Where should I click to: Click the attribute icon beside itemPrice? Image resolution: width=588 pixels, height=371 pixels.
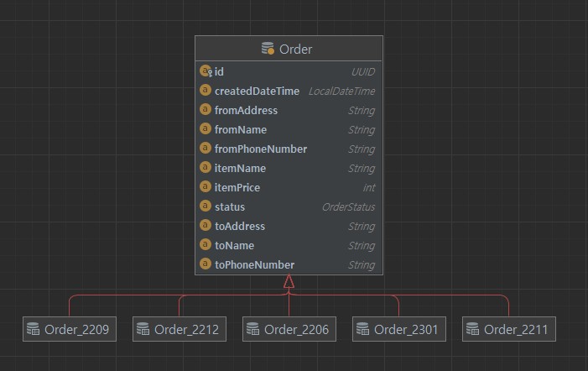[x=206, y=187]
